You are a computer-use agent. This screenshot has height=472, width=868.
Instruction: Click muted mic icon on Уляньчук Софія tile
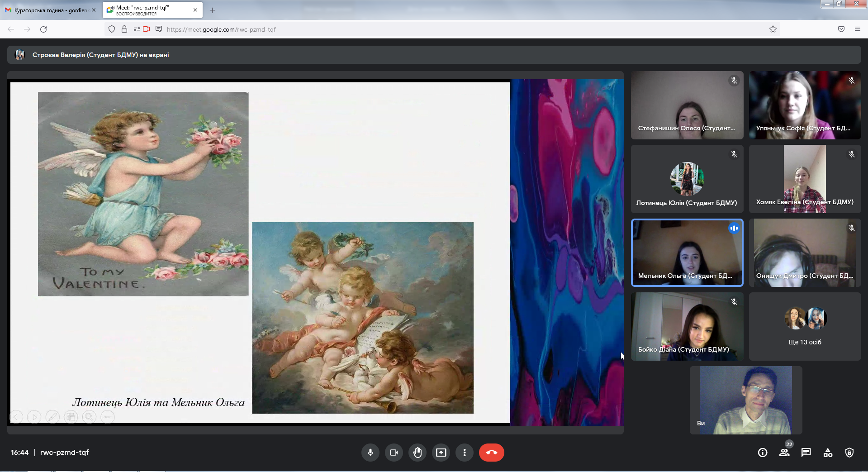click(852, 81)
